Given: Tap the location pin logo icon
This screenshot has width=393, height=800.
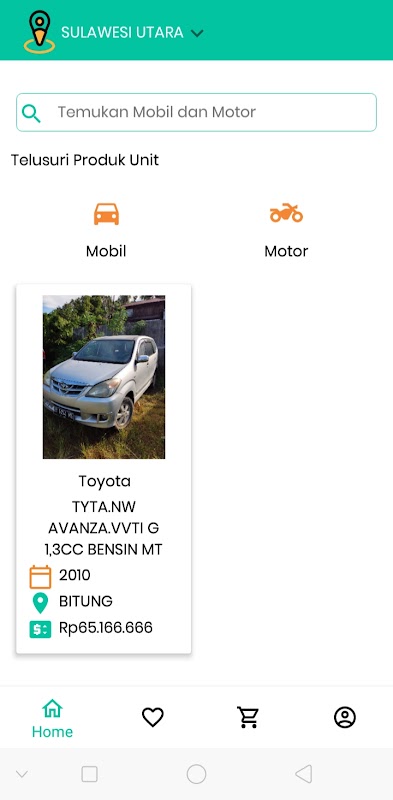Looking at the screenshot, I should (39, 32).
